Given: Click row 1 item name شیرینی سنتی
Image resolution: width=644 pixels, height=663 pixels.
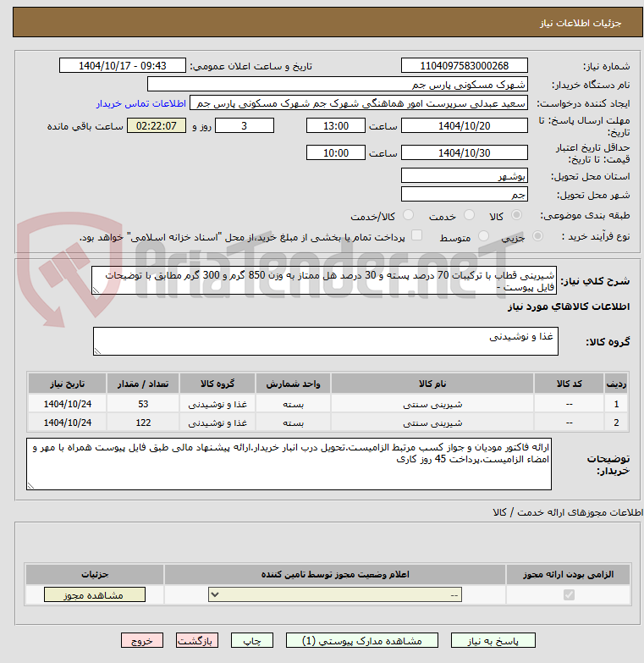Looking at the screenshot, I should 432,404.
